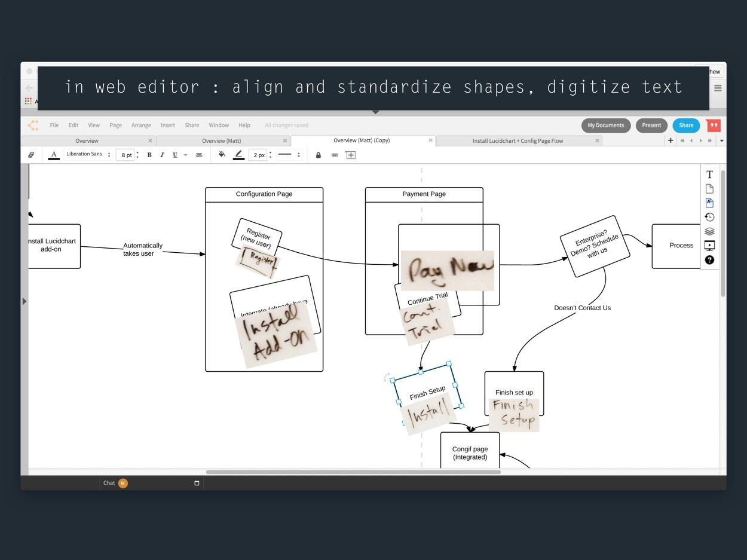Viewport: 747px width, 560px height.
Task: Toggle italic text formatting
Action: tap(162, 155)
